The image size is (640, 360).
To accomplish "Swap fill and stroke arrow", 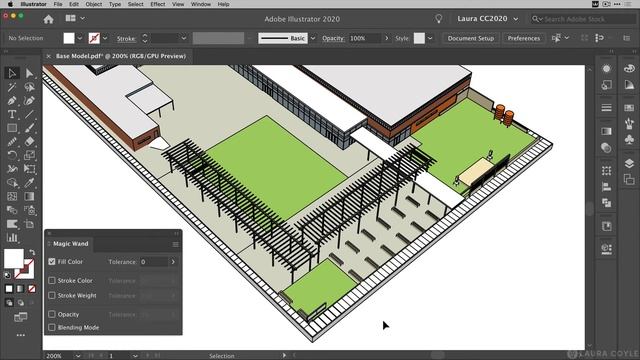I will 32,252.
